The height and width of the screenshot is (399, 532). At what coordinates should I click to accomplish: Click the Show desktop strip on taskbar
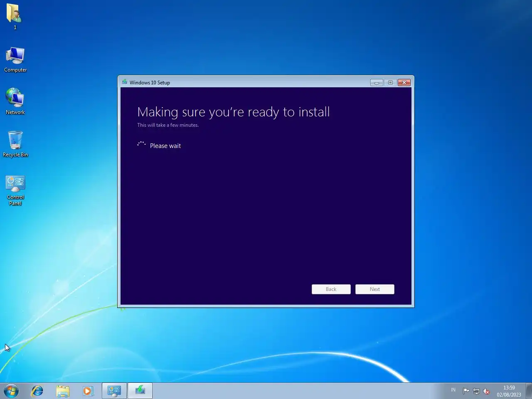coord(529,391)
